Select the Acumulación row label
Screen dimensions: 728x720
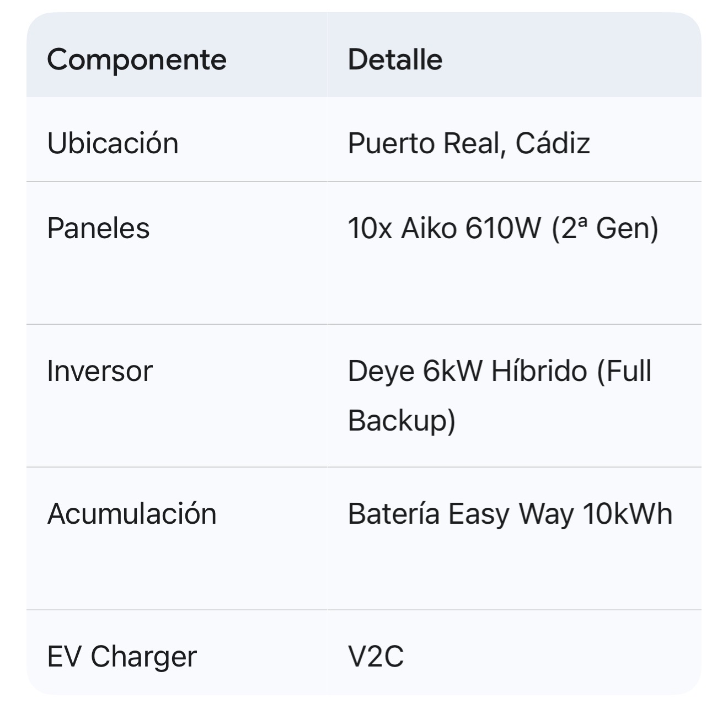click(x=131, y=514)
